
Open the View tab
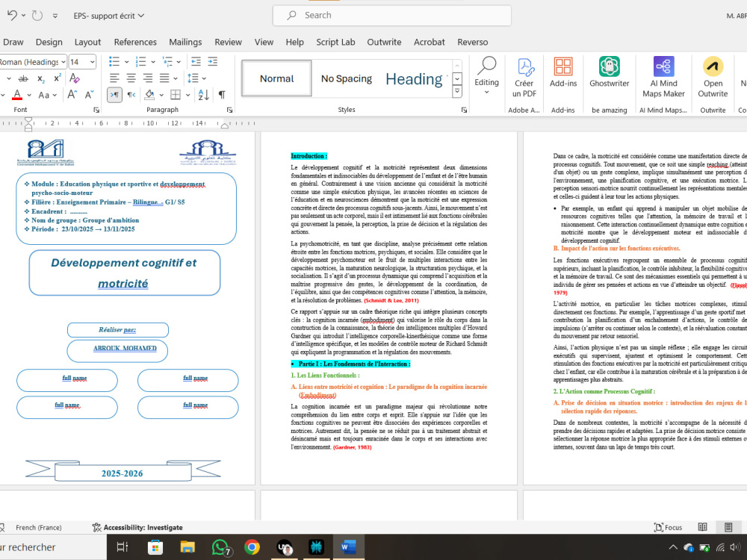click(264, 42)
